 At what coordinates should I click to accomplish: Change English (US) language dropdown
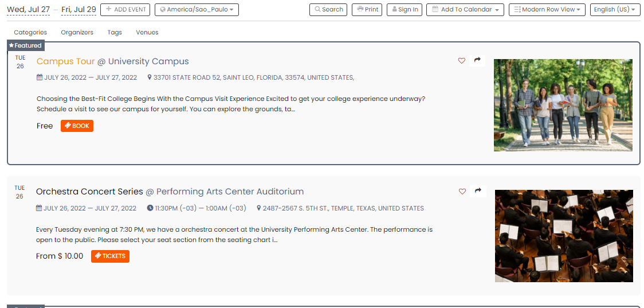click(x=615, y=9)
